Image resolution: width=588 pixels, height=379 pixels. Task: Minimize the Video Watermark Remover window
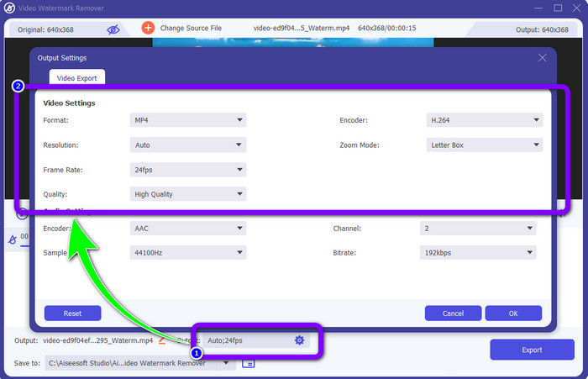coord(538,8)
